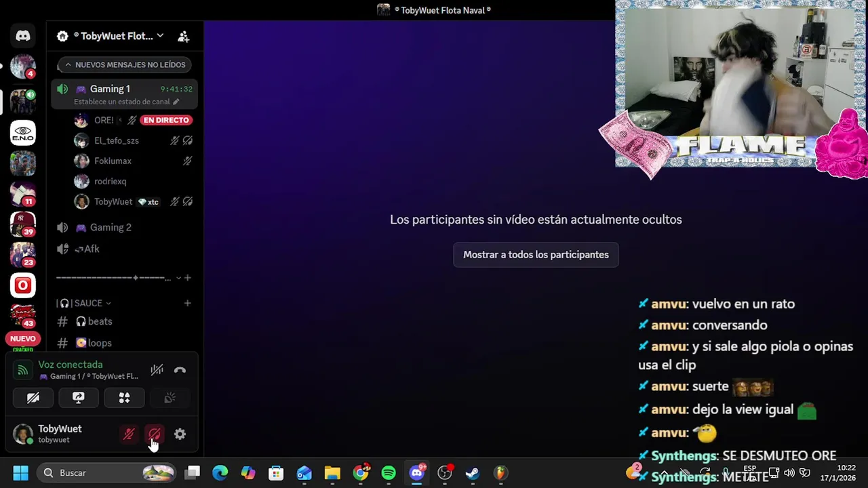Viewport: 868px width, 488px height.
Task: Open the E.N.O server icon
Action: click(23, 132)
